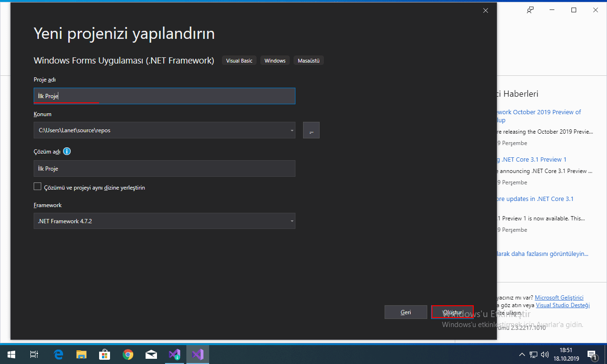Open the .NET Core 3.1 Preview 1 news link
The height and width of the screenshot is (364, 607).
pyautogui.click(x=531, y=159)
